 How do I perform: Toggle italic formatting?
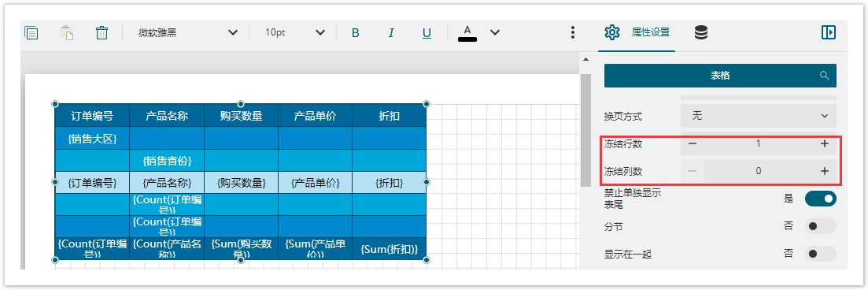click(x=391, y=33)
